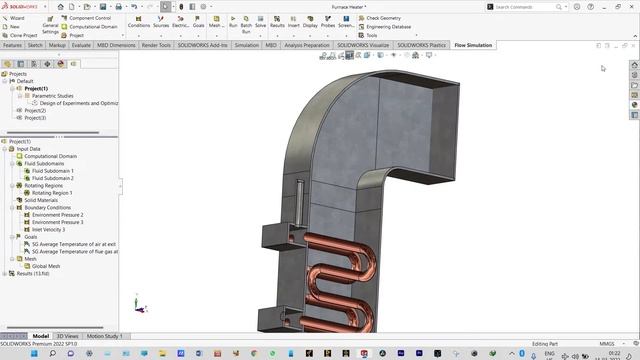Open Batch Run

coord(246,25)
